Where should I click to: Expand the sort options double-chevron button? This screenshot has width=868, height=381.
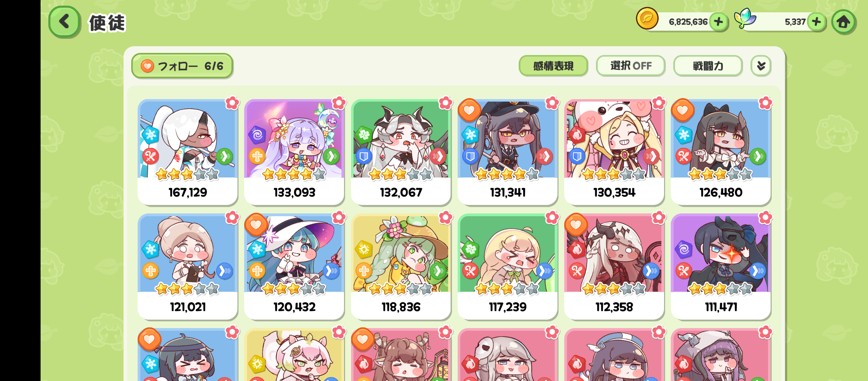[761, 66]
